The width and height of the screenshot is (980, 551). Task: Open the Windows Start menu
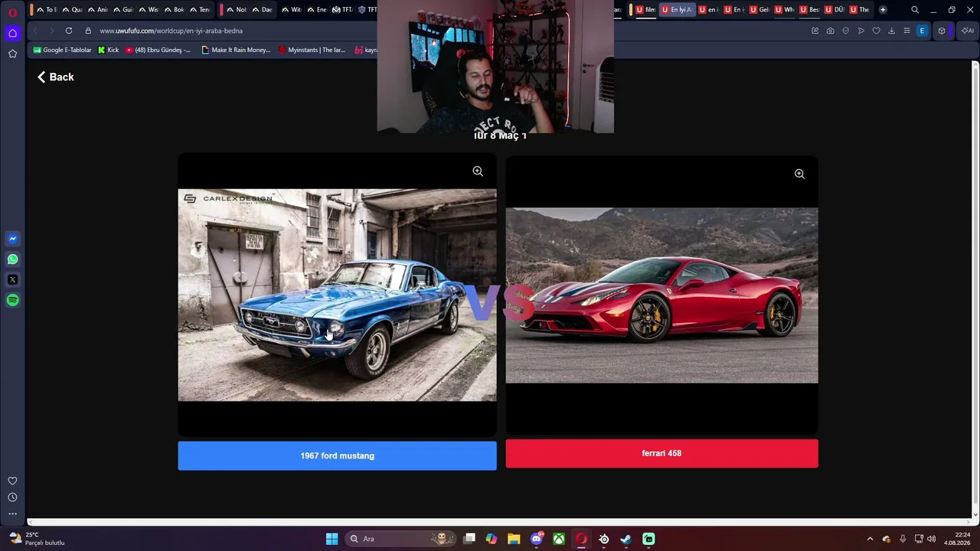tap(332, 539)
